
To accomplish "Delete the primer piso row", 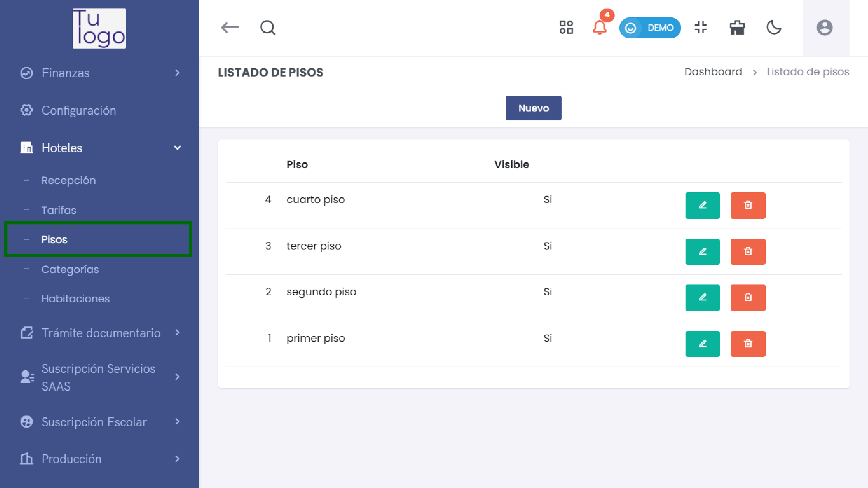I will pyautogui.click(x=748, y=344).
